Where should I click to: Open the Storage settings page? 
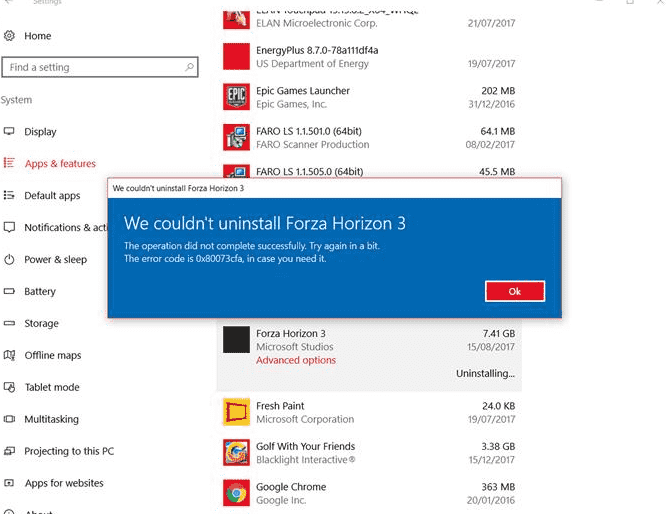pos(41,324)
